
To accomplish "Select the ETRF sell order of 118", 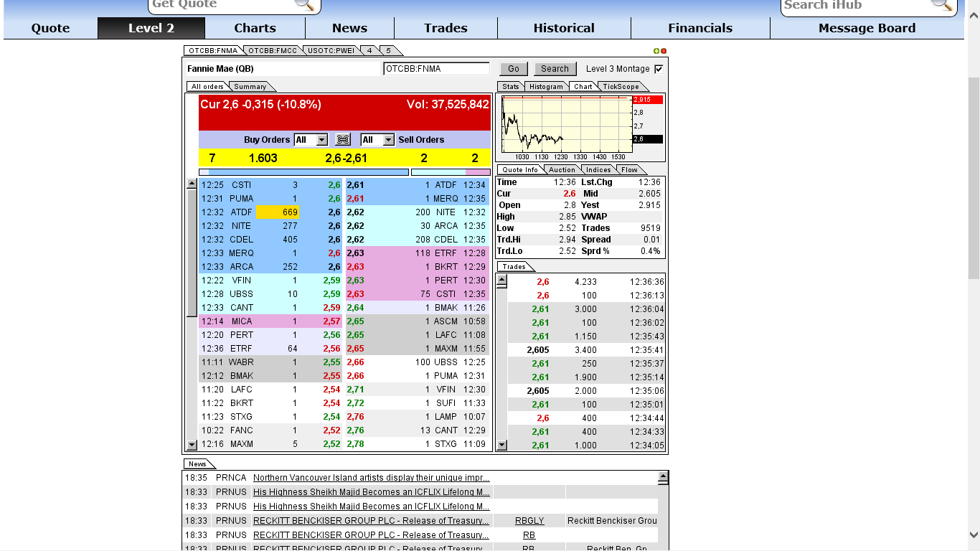I will coord(417,253).
